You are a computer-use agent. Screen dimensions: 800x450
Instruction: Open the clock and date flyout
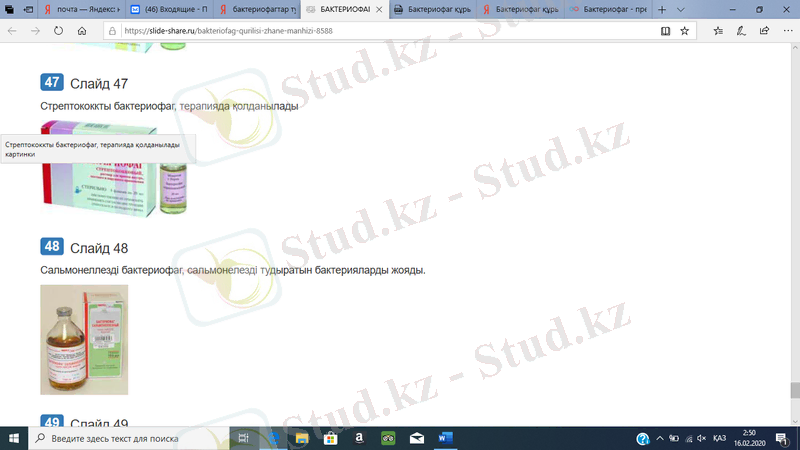(749, 438)
